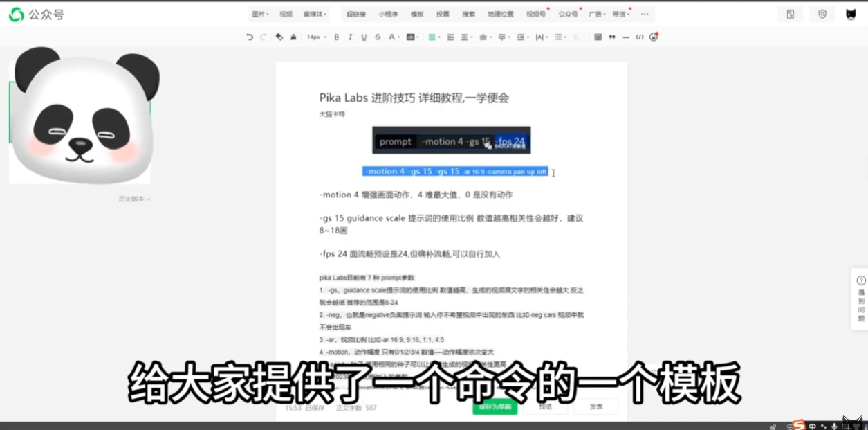Open the 图片 insert menu
The width and height of the screenshot is (868, 430).
click(260, 14)
